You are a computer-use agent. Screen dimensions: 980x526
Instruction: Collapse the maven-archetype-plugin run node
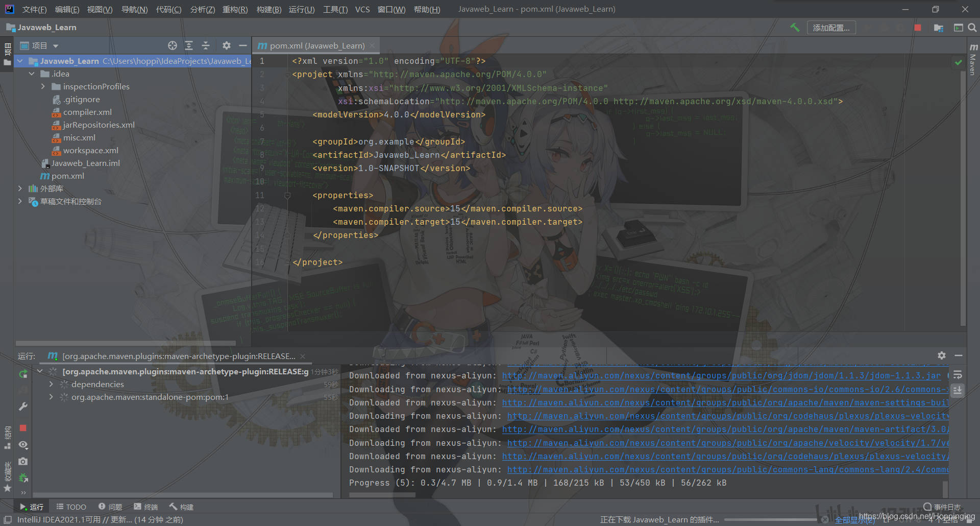(40, 371)
